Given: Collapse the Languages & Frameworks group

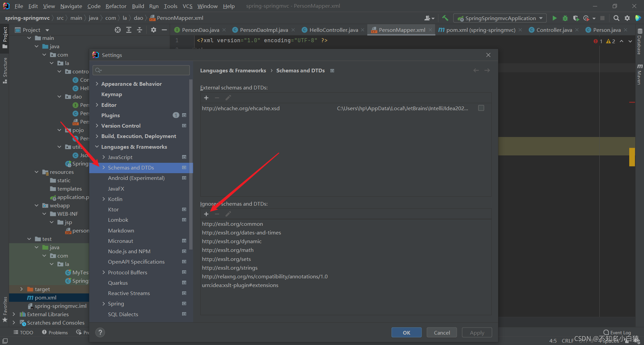Looking at the screenshot, I should (97, 147).
